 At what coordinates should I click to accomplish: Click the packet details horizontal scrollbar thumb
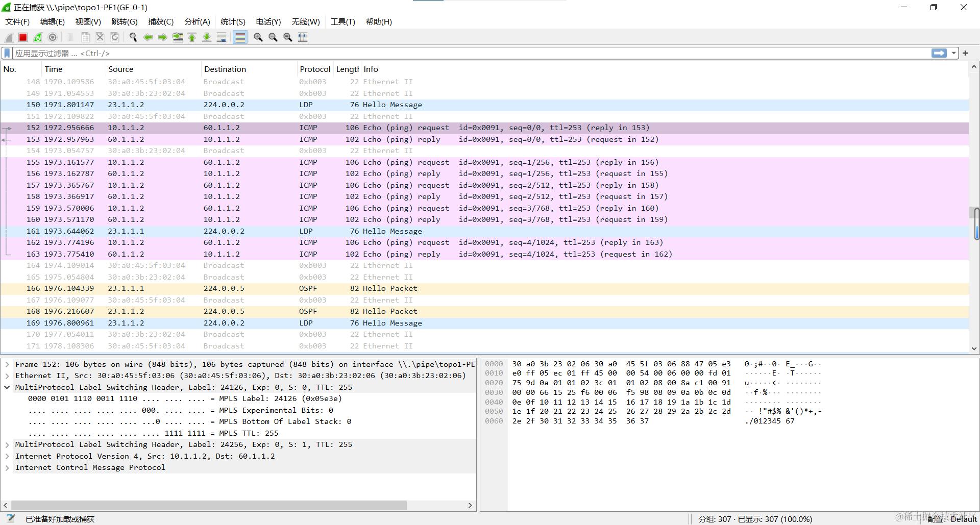tap(209, 505)
